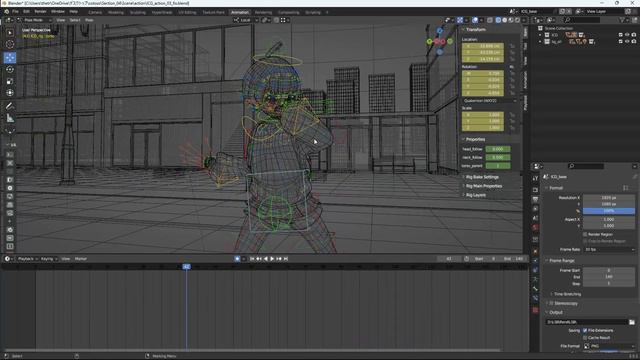Open the View Layer properties tab icon
The height and width of the screenshot is (360, 640).
point(536,209)
